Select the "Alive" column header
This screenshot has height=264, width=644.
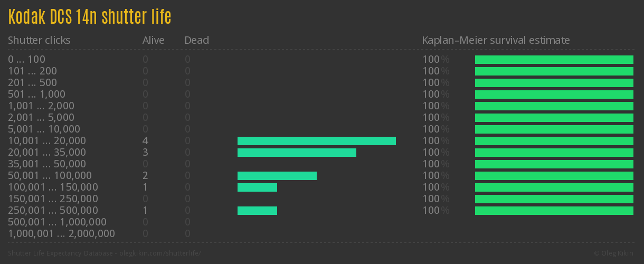click(x=153, y=40)
